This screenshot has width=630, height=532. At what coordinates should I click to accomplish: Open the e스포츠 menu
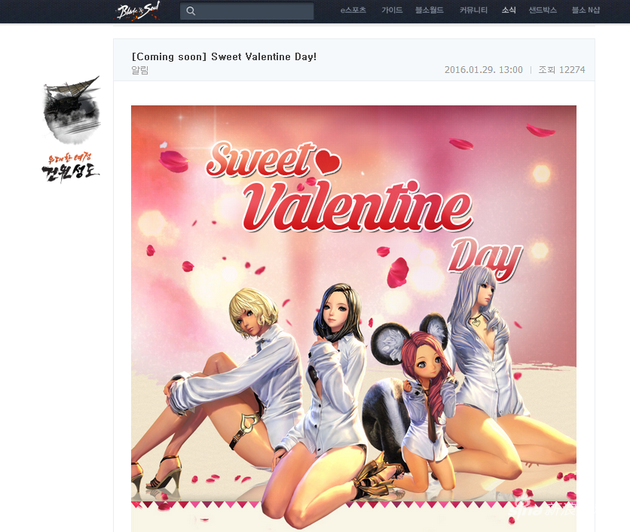[x=353, y=10]
